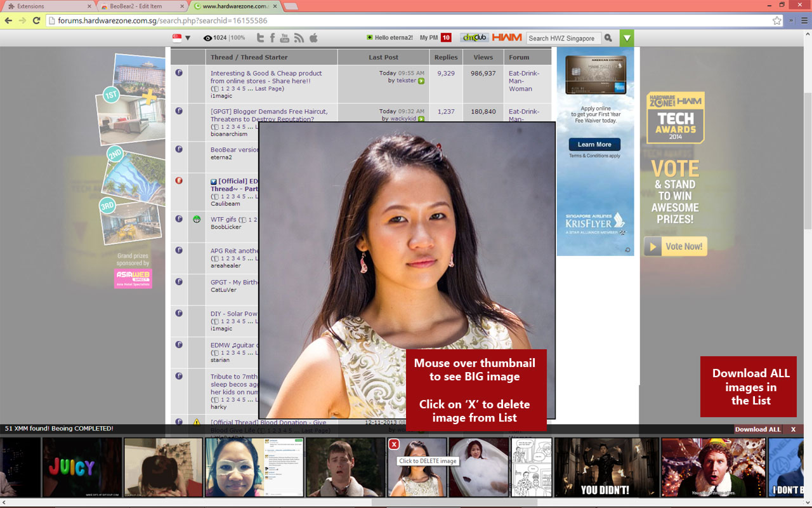Click the thumbnail of woman wearing eye mask
This screenshot has height=508, width=812.
(254, 467)
